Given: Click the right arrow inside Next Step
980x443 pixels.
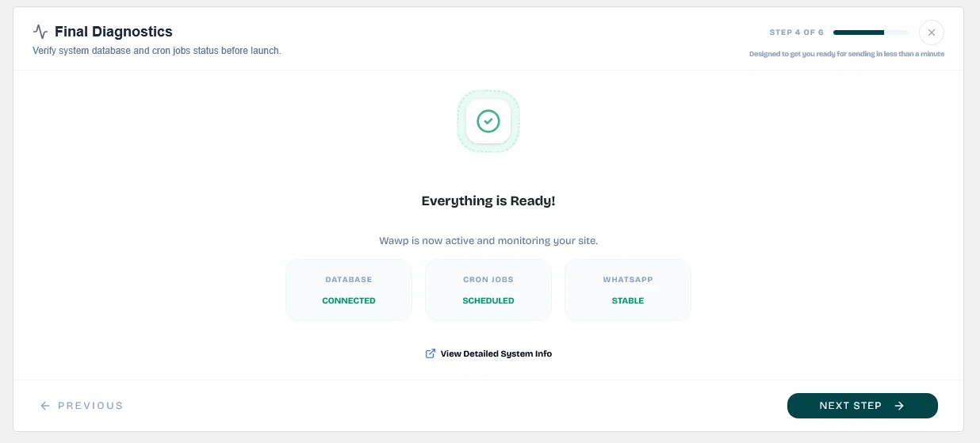Looking at the screenshot, I should point(899,406).
